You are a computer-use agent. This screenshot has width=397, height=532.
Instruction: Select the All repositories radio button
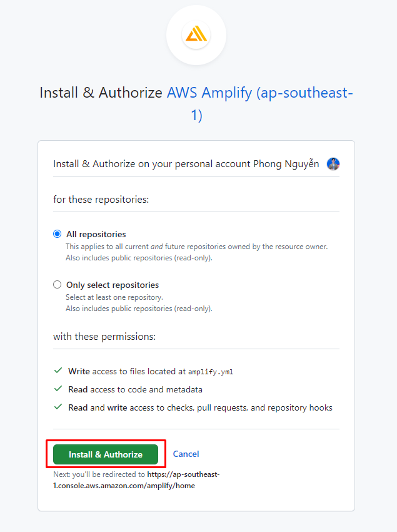tap(58, 234)
